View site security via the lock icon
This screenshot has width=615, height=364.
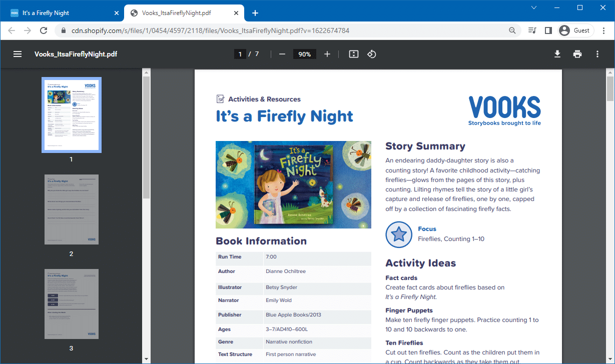(63, 30)
